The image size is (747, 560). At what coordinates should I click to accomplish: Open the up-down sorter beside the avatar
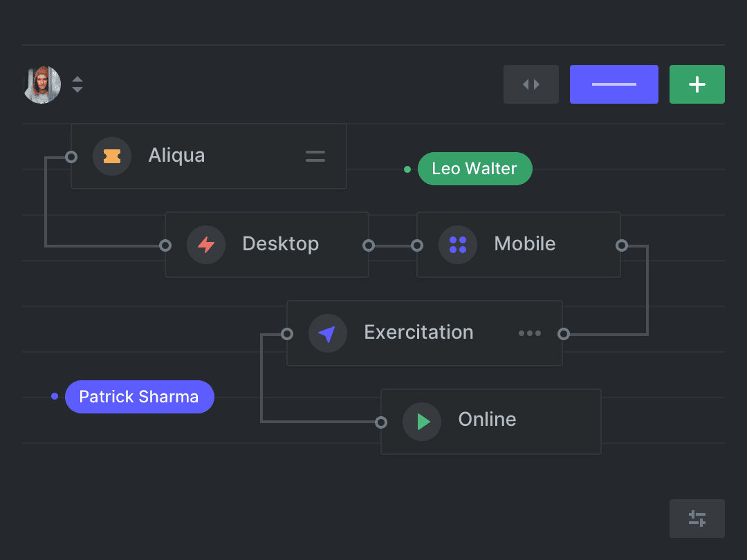coord(77,84)
